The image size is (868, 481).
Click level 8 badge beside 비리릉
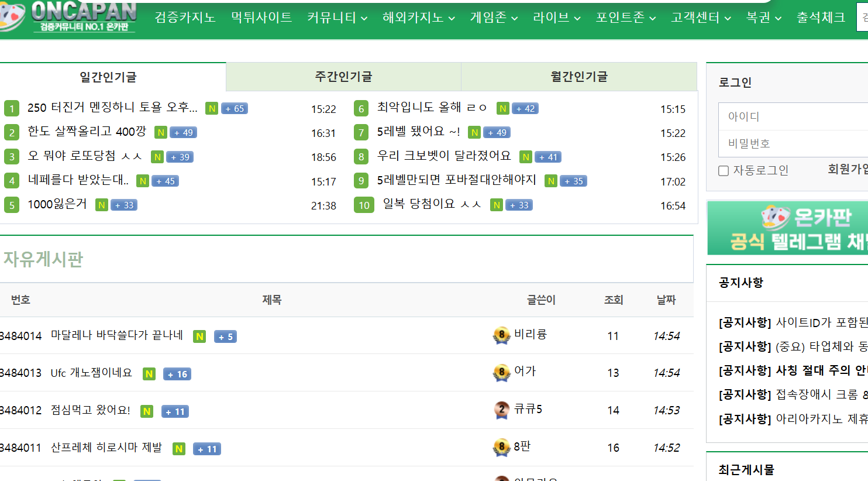501,335
